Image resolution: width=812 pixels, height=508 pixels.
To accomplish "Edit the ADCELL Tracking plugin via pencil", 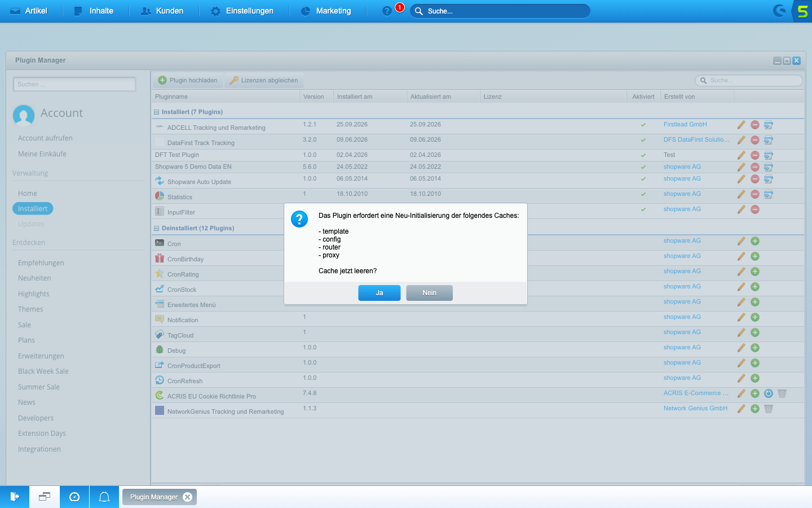I will pos(742,125).
